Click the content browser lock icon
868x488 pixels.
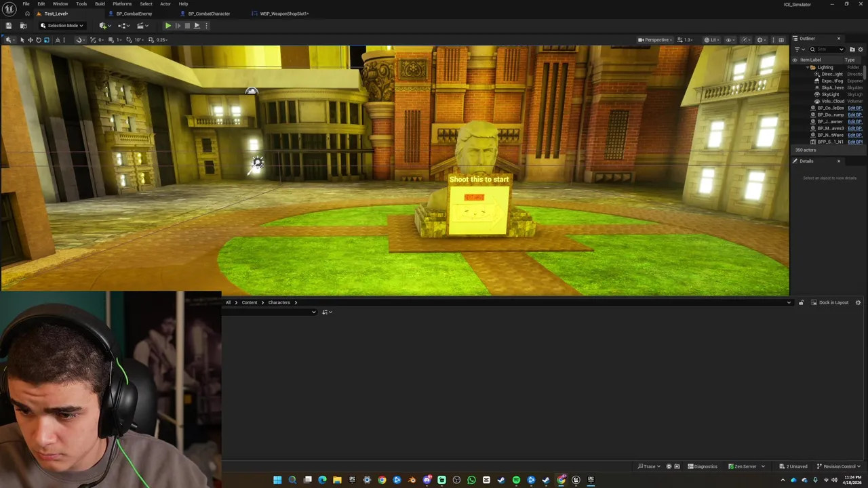(x=801, y=302)
